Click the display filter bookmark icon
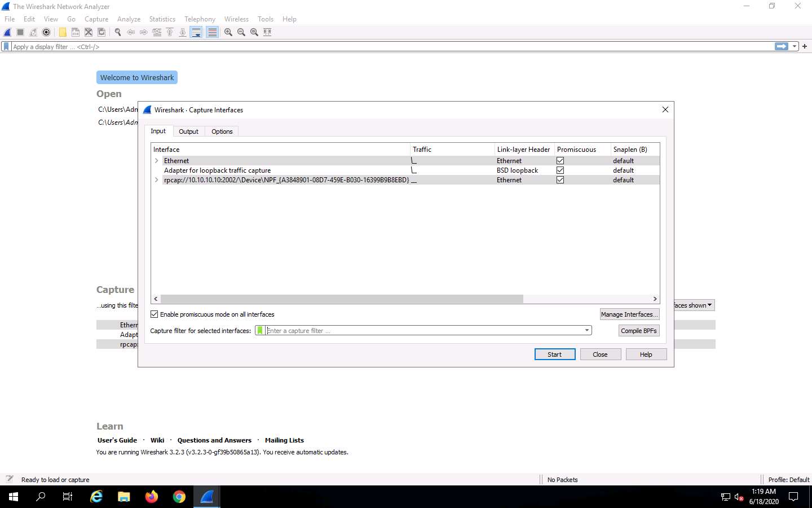 coord(6,47)
